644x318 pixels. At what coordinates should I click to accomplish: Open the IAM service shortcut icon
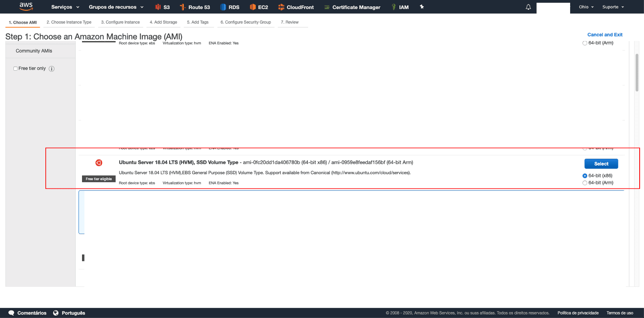pos(394,7)
